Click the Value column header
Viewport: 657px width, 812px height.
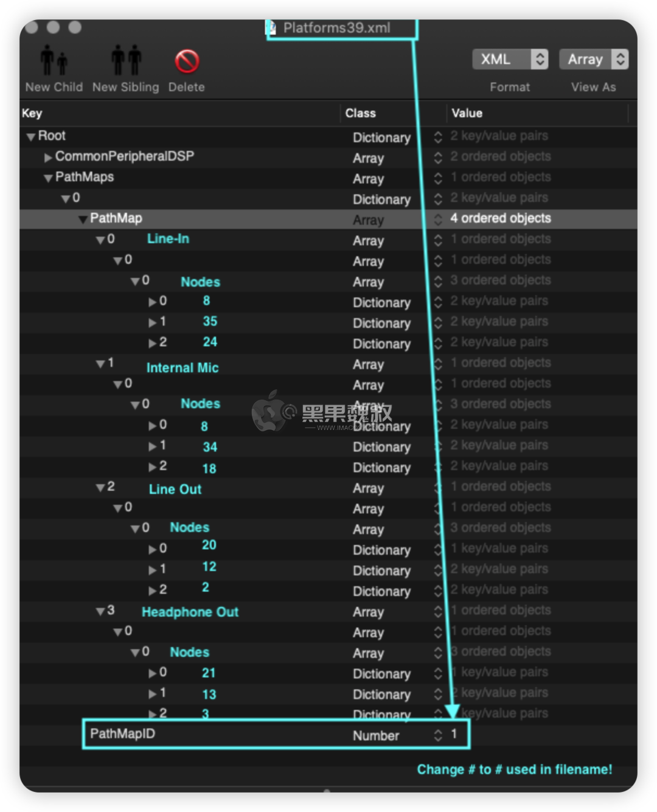click(467, 113)
